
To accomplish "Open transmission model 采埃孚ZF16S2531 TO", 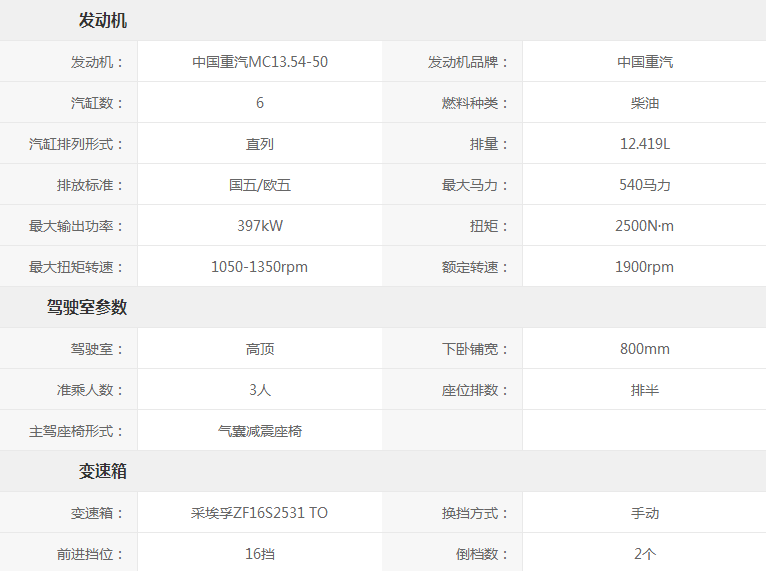I will coord(260,513).
